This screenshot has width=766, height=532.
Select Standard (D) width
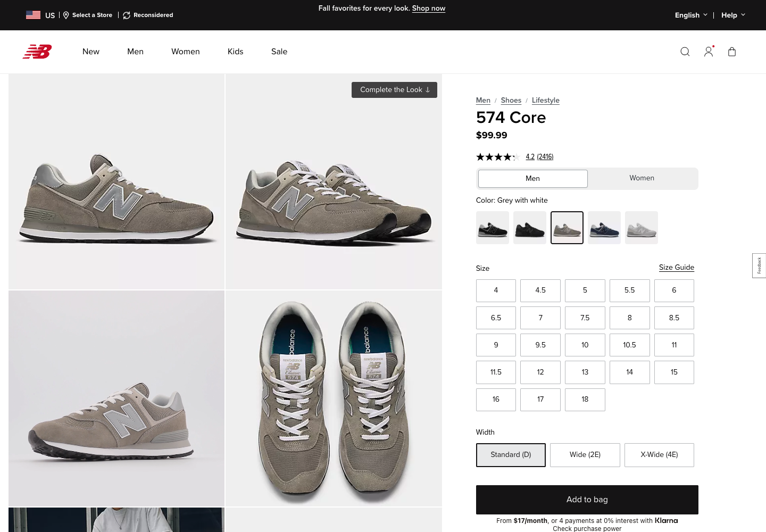[511, 455]
